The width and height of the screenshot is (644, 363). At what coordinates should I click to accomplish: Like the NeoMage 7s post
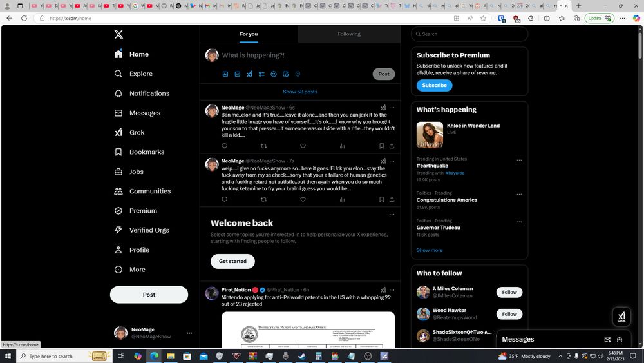[303, 199]
